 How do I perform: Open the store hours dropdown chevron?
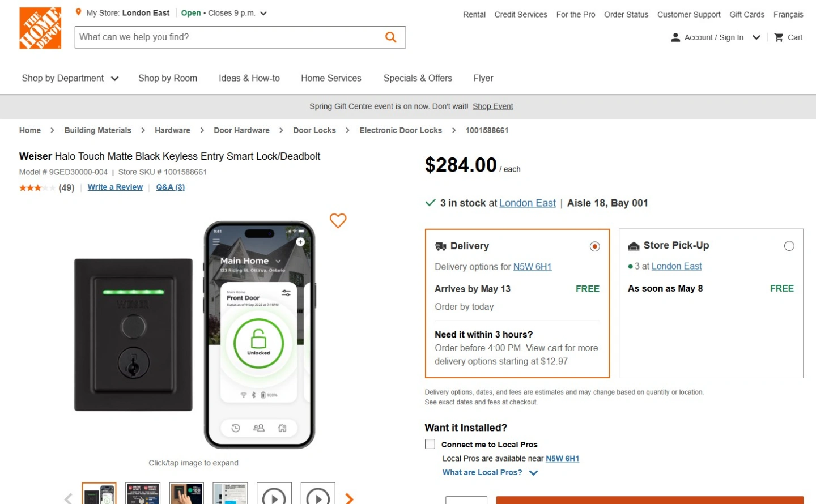(x=263, y=14)
